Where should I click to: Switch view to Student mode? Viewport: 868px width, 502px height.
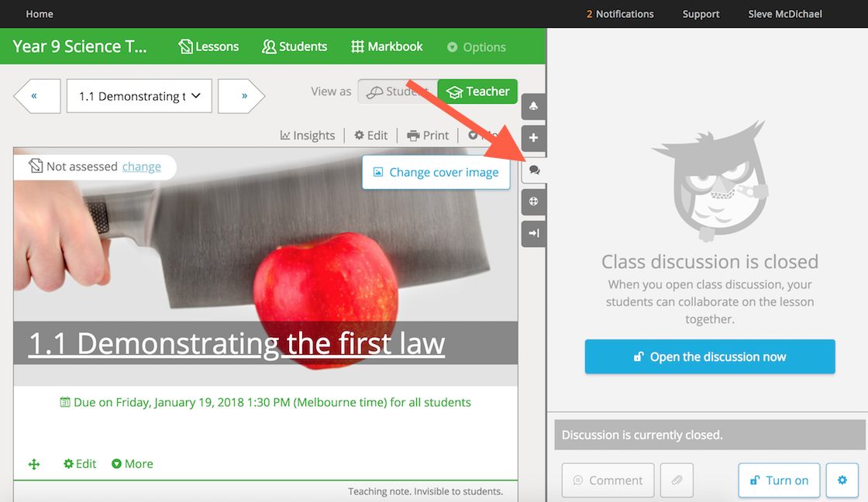(397, 91)
